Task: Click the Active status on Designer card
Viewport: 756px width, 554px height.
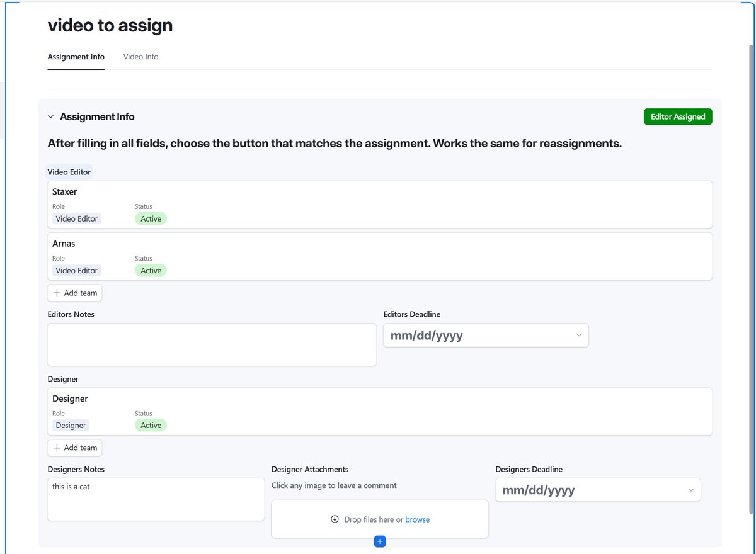Action: (151, 426)
